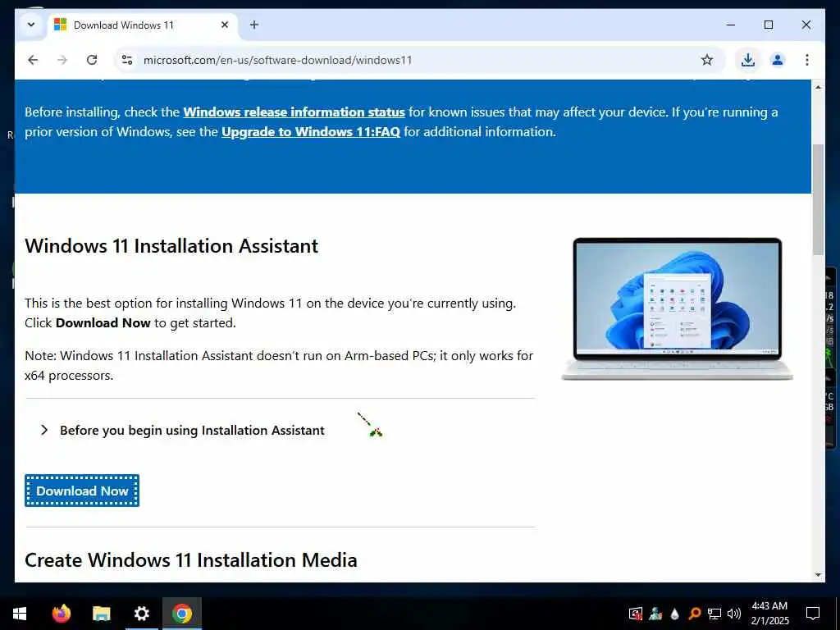Open the Chrome profile icon

pos(778,60)
